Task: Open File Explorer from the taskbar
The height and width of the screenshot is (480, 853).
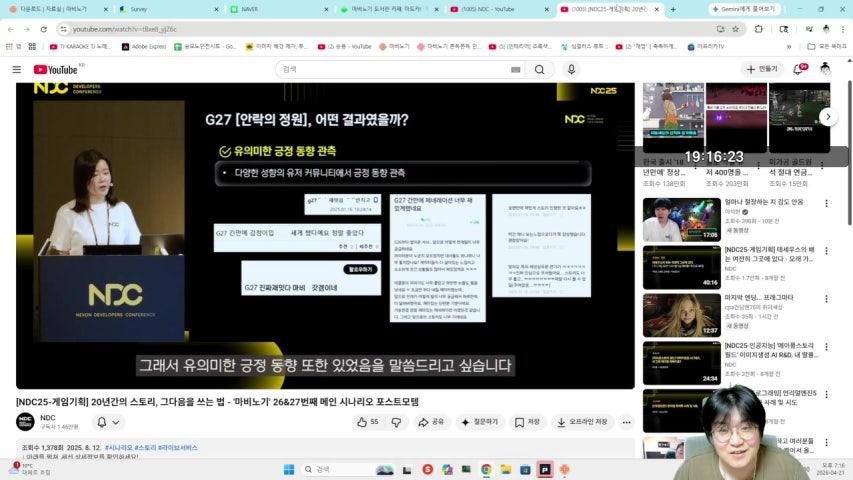Action: click(505, 469)
